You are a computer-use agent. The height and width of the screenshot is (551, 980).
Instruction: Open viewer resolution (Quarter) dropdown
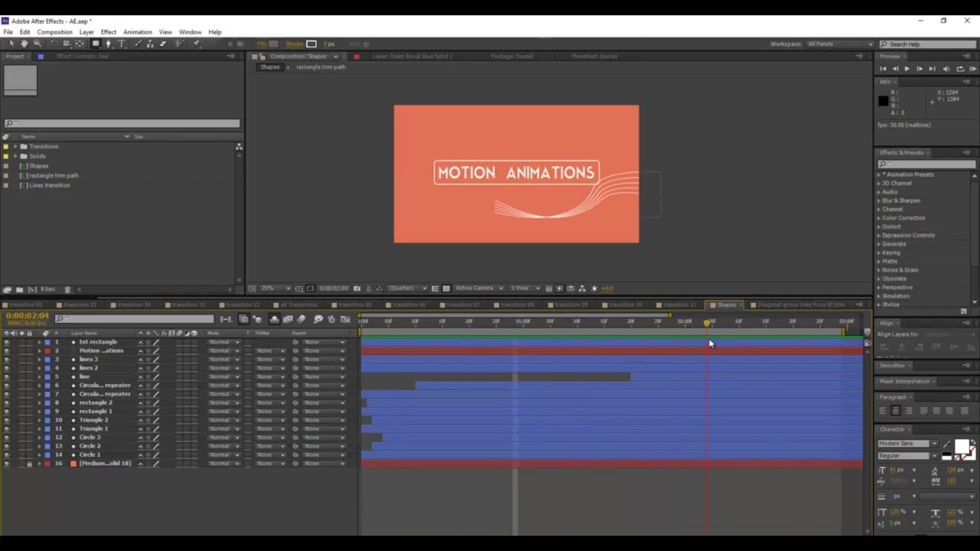[407, 289]
